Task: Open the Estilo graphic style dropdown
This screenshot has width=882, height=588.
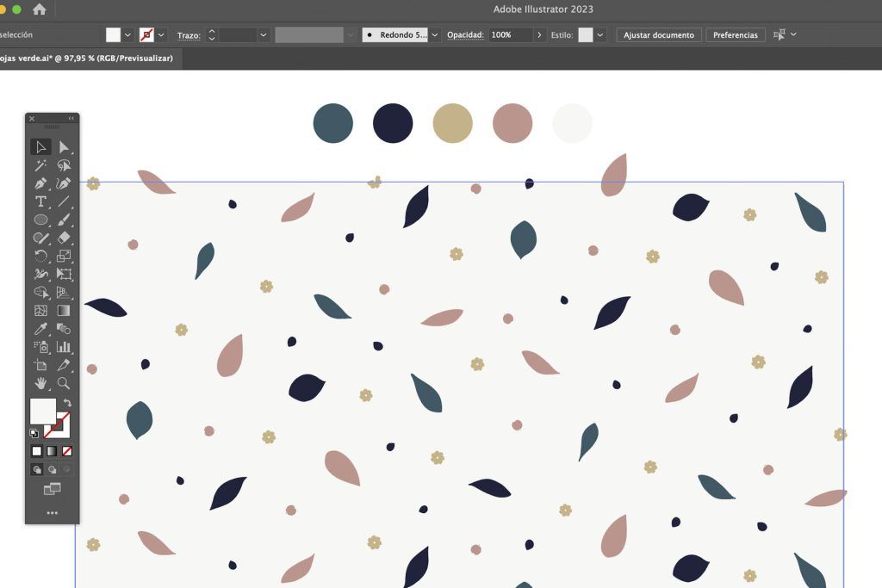Action: pos(600,34)
